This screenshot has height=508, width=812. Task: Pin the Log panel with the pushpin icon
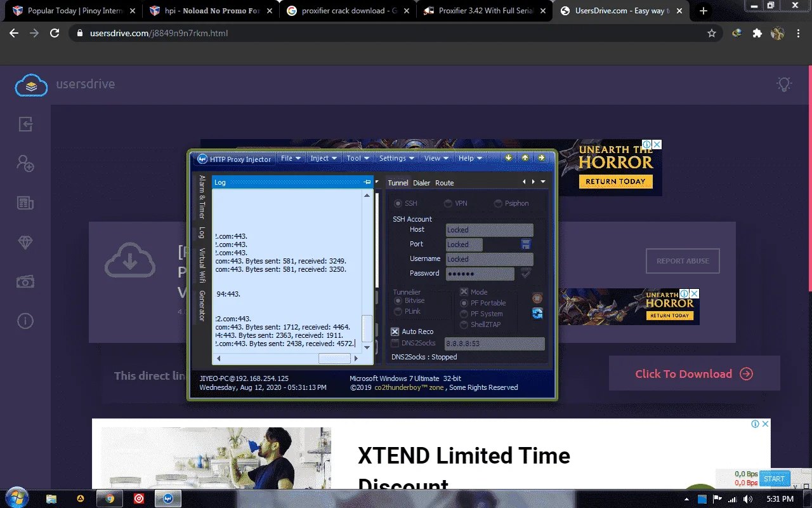point(367,182)
